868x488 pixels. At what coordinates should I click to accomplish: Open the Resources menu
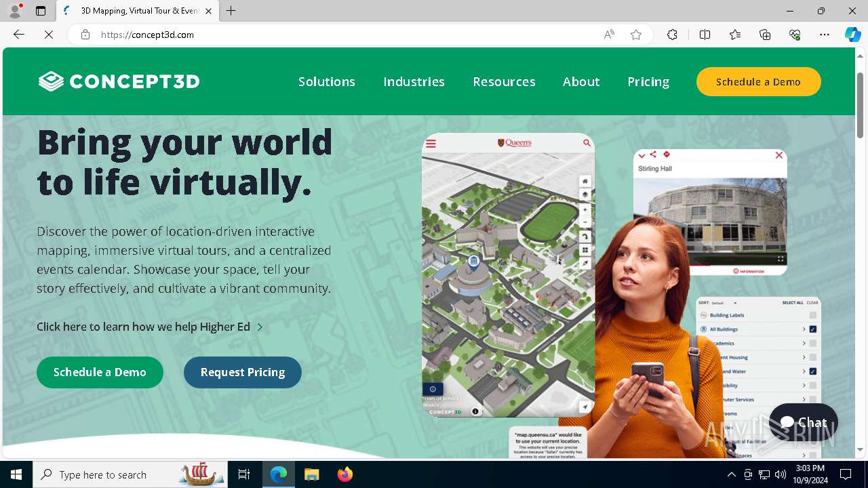[504, 81]
